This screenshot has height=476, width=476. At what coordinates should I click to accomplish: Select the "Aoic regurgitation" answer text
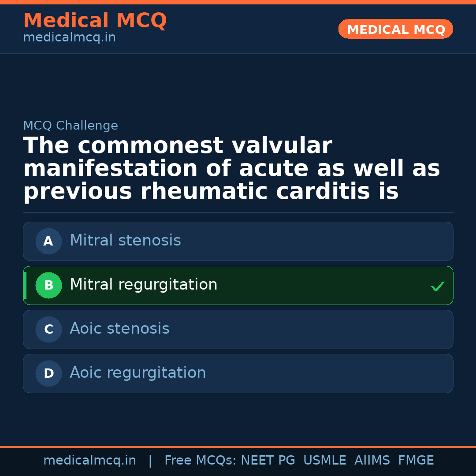pos(138,373)
